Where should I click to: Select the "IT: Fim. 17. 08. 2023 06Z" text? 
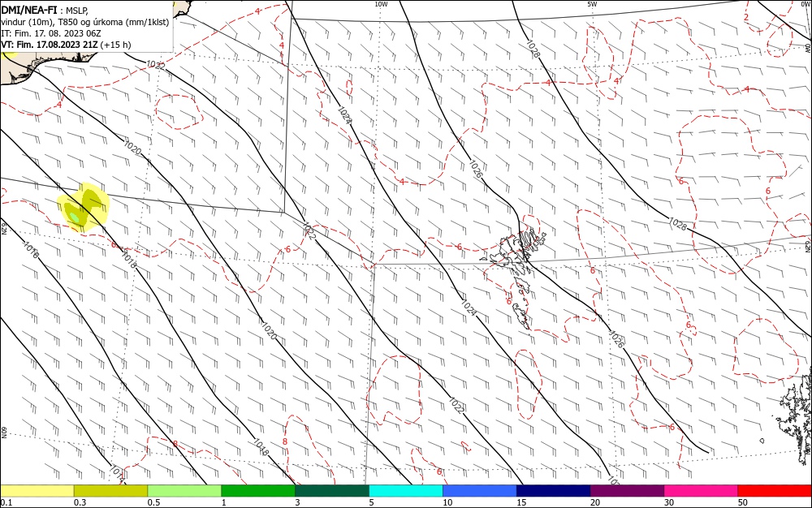tap(50, 33)
